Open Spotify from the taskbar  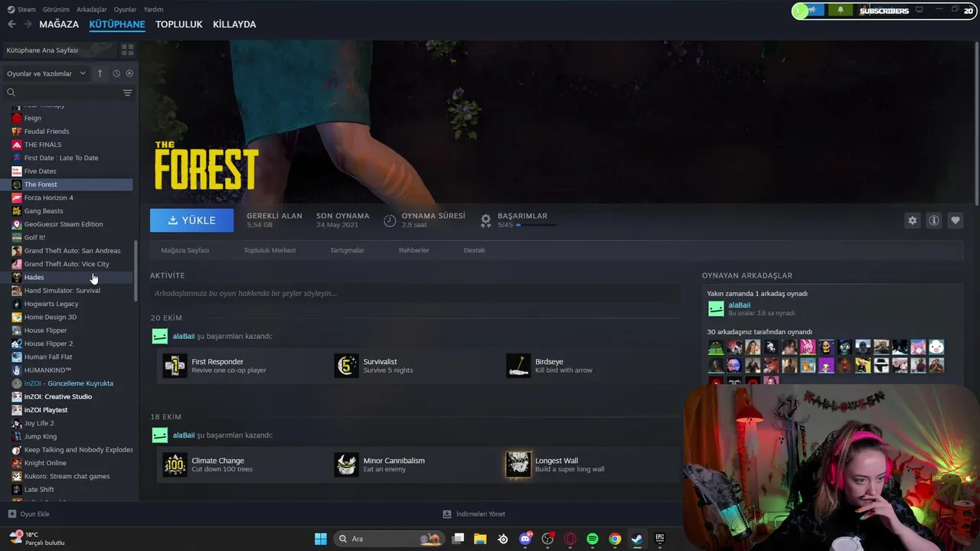tap(593, 539)
